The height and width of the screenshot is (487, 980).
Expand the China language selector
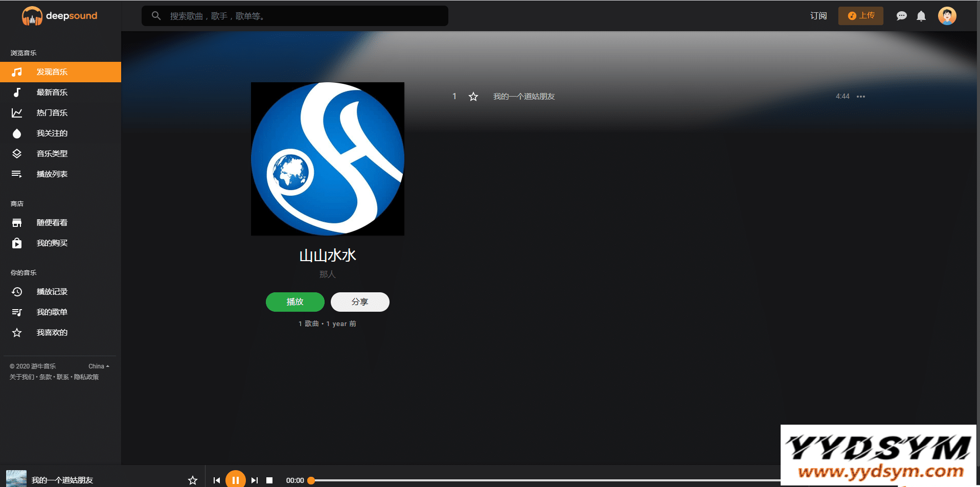99,366
